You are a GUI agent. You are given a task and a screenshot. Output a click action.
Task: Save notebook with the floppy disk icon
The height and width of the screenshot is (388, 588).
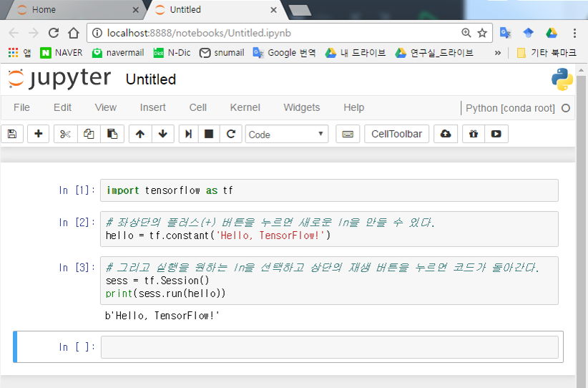(12, 134)
